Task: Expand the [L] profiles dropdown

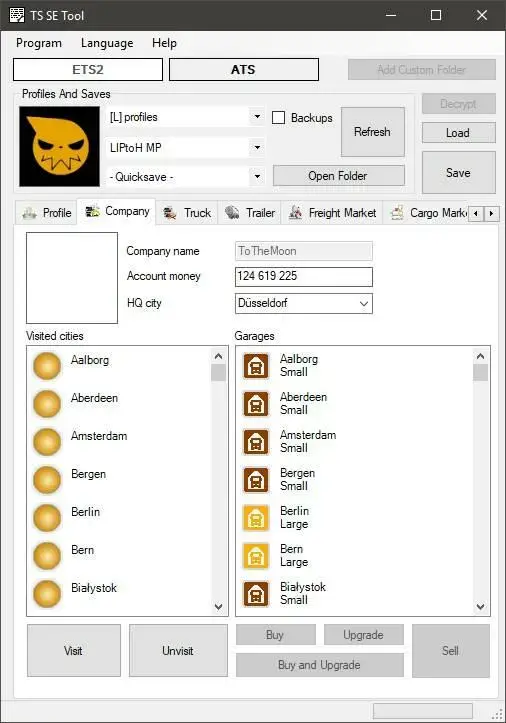Action: [x=257, y=117]
